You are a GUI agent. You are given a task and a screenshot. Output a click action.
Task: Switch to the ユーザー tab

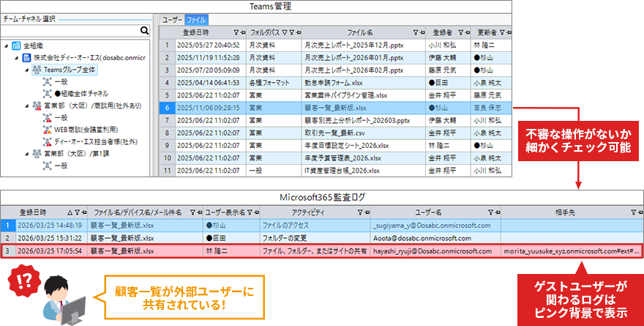[173, 20]
